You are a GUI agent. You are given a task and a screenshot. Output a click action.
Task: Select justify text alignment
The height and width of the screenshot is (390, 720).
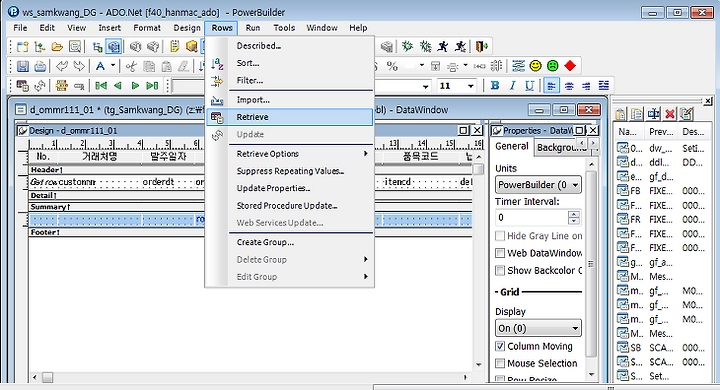pos(604,85)
